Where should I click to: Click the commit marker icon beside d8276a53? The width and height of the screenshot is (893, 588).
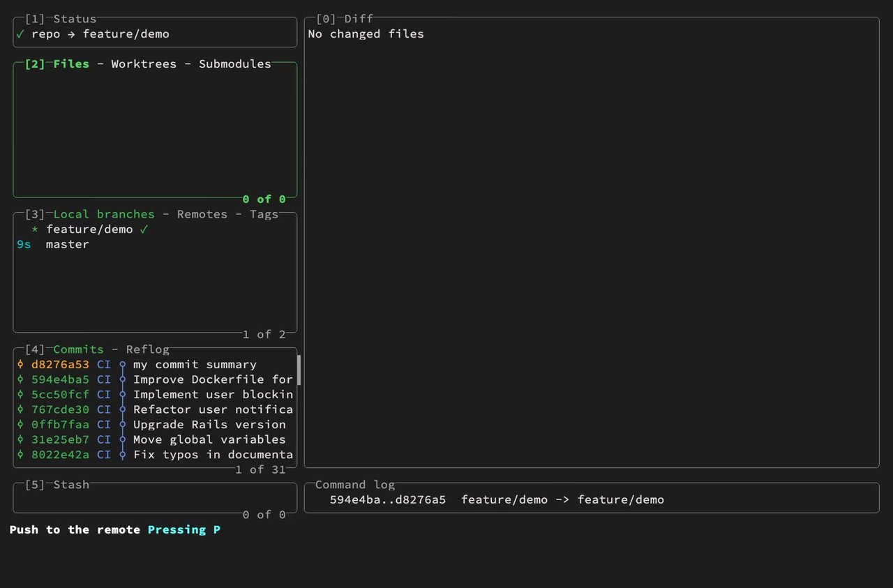tap(20, 365)
